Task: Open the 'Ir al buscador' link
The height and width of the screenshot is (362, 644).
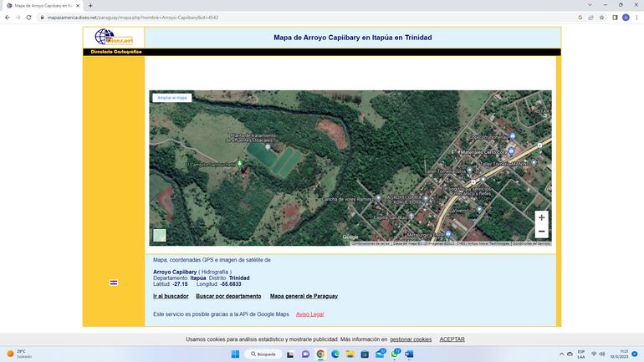Action: [x=171, y=296]
